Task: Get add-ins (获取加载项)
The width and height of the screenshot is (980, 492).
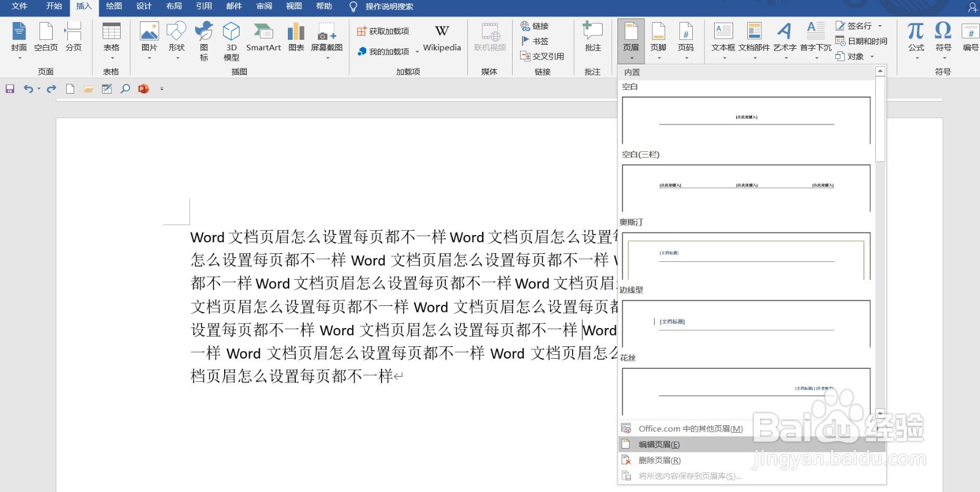Action: click(383, 31)
